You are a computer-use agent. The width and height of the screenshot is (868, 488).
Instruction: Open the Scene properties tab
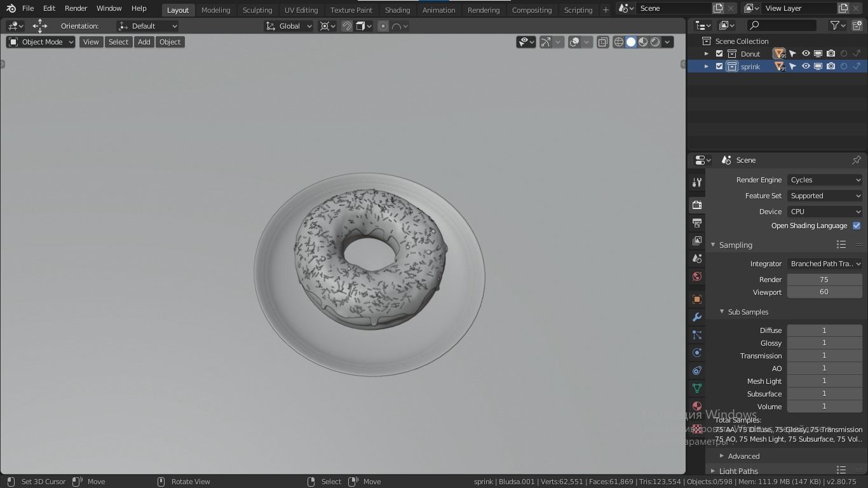[x=697, y=259]
